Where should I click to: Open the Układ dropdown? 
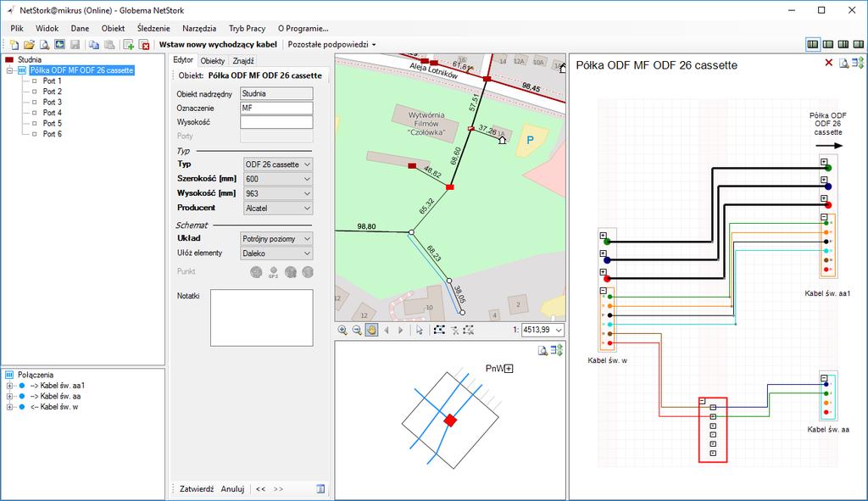click(276, 238)
